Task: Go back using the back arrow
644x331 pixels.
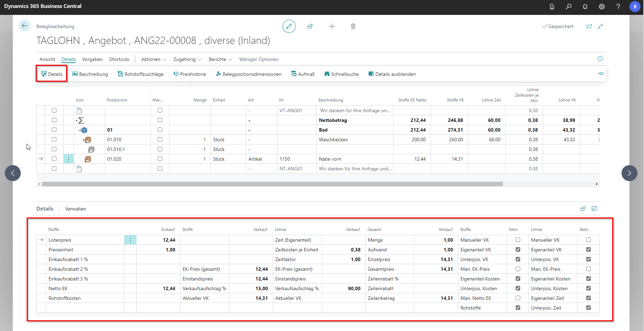Action: (25, 26)
